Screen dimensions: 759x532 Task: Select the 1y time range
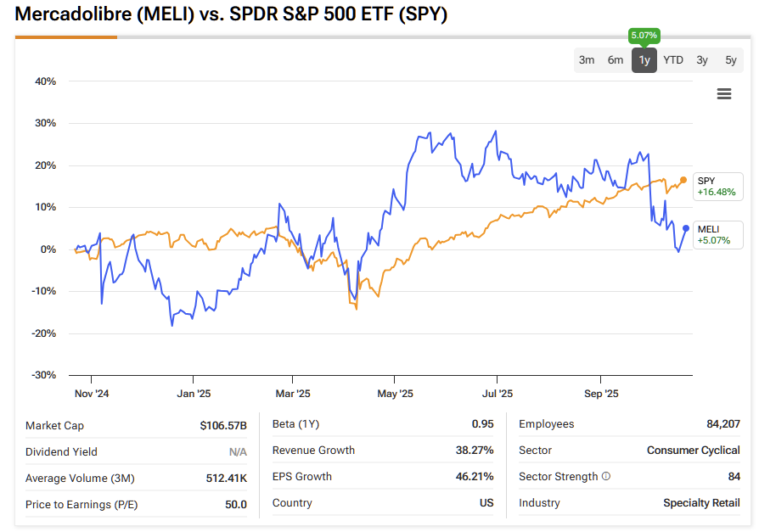click(x=644, y=60)
